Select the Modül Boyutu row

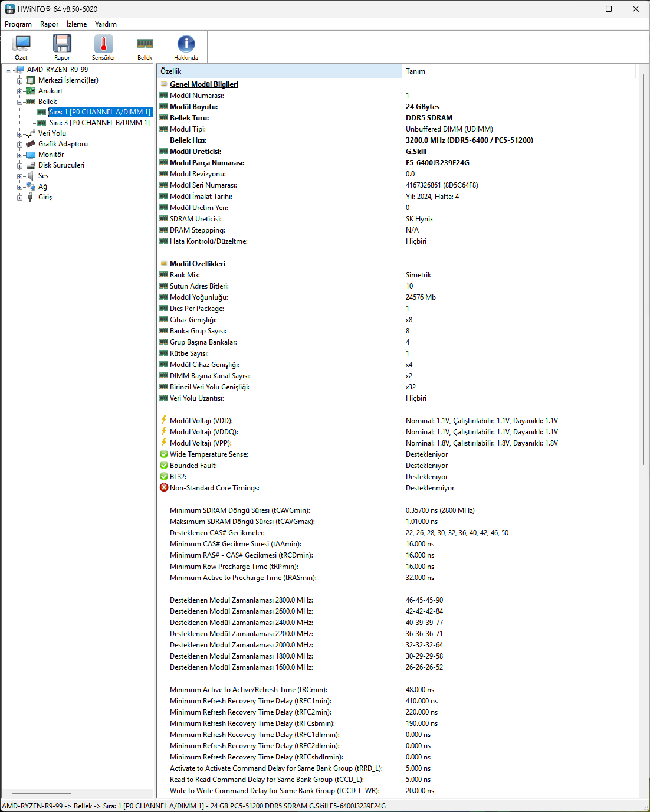pos(398,107)
